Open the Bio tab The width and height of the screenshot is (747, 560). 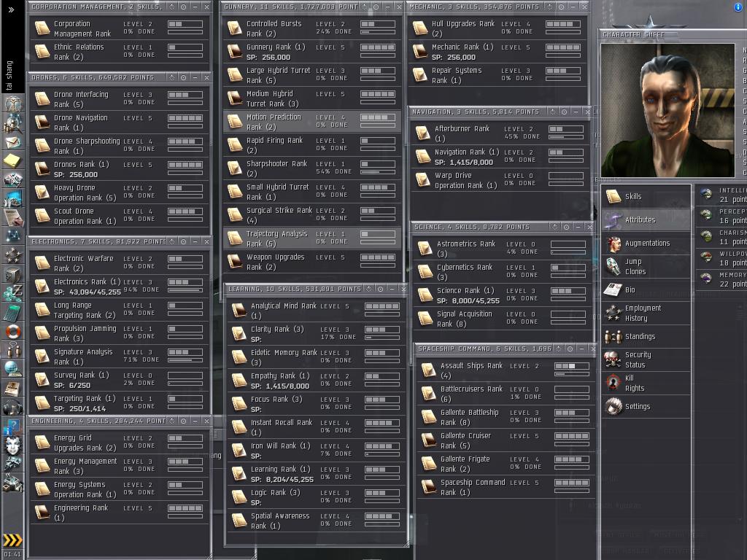point(646,289)
